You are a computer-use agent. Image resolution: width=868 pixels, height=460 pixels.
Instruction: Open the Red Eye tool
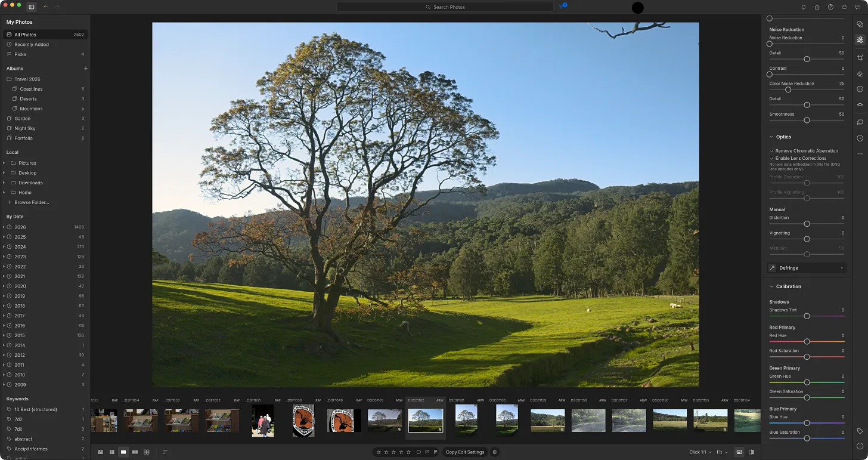click(x=860, y=104)
